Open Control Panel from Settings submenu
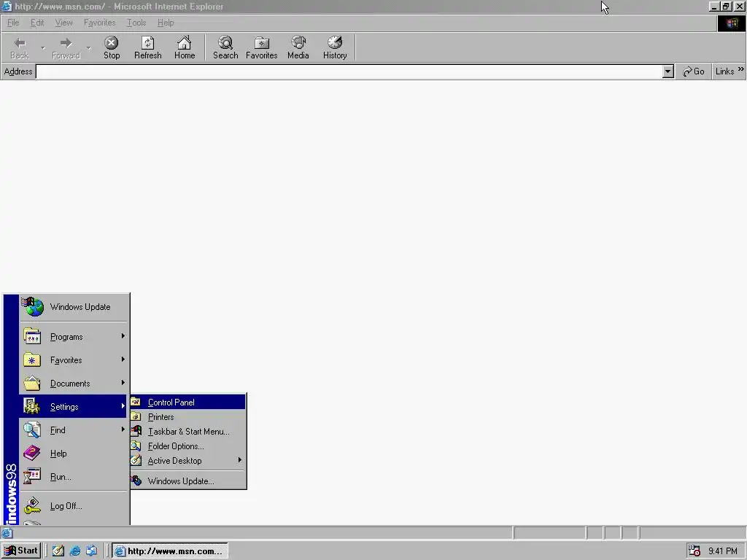Image resolution: width=747 pixels, height=560 pixels. click(188, 402)
